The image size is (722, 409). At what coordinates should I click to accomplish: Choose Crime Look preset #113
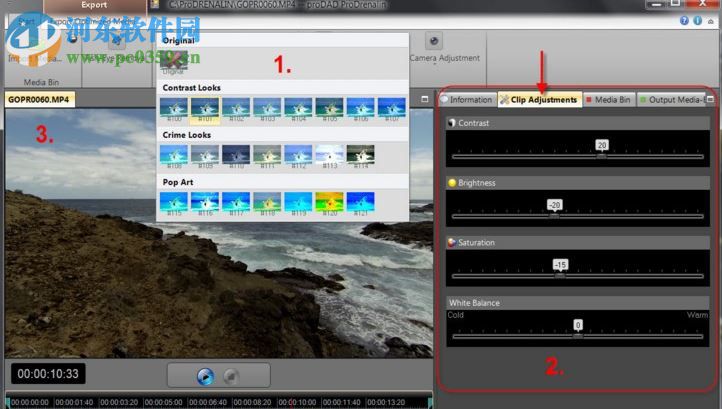(328, 153)
